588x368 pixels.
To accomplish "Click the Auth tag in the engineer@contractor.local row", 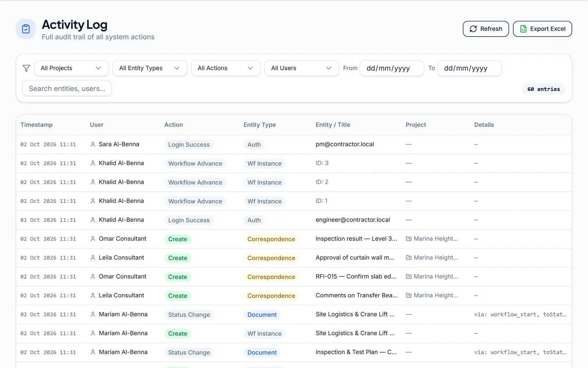I will tap(254, 220).
